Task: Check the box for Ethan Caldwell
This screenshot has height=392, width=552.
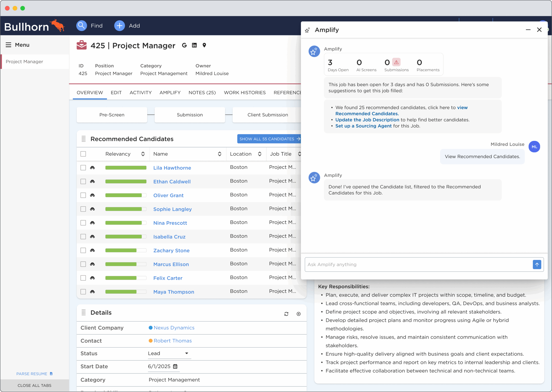Action: (83, 182)
